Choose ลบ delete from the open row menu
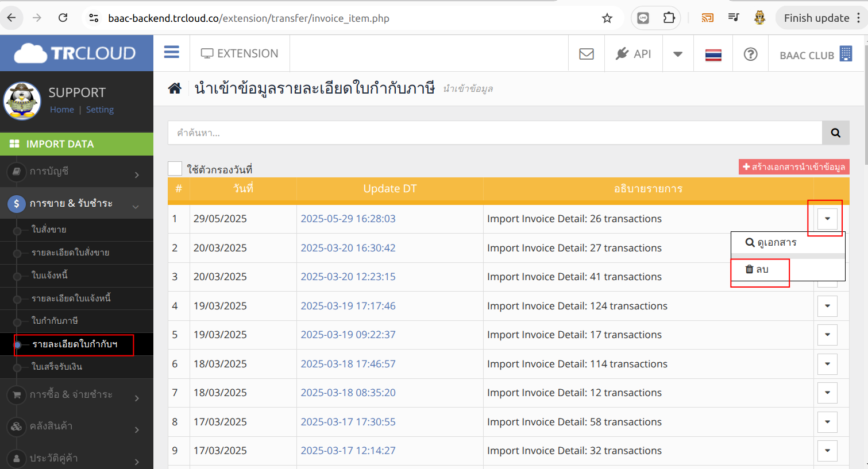868x469 pixels. pyautogui.click(x=788, y=269)
